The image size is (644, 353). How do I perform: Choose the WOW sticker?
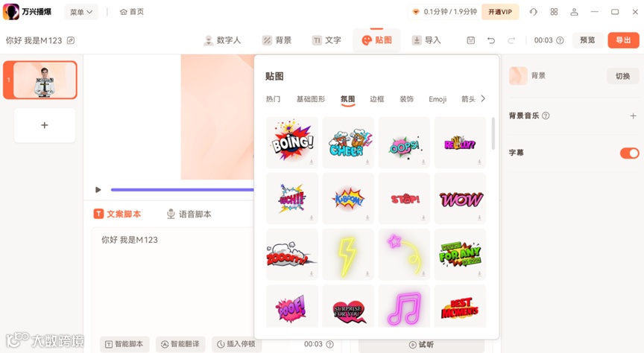460,198
